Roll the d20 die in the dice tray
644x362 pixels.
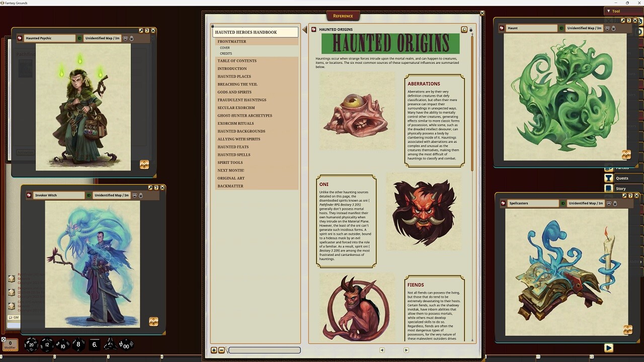point(30,345)
